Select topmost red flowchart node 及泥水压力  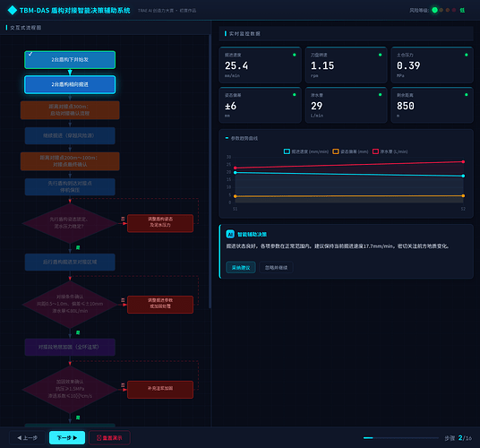[x=160, y=223]
